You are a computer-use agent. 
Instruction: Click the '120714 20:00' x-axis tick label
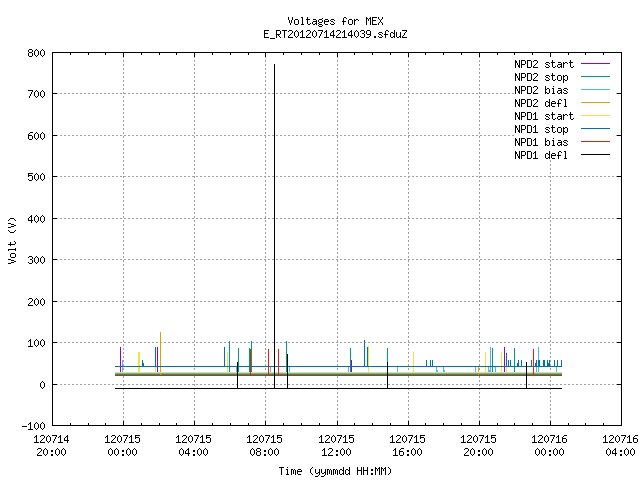point(51,446)
